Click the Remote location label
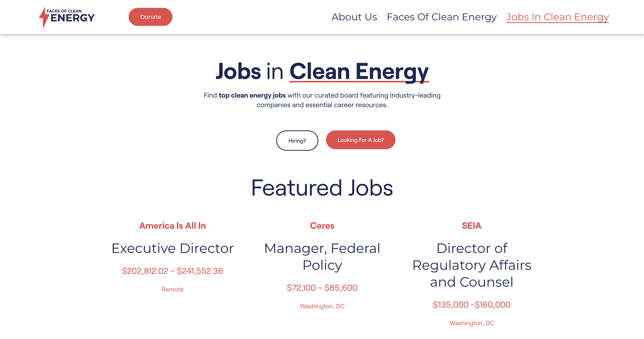The image size is (644, 339). (173, 289)
